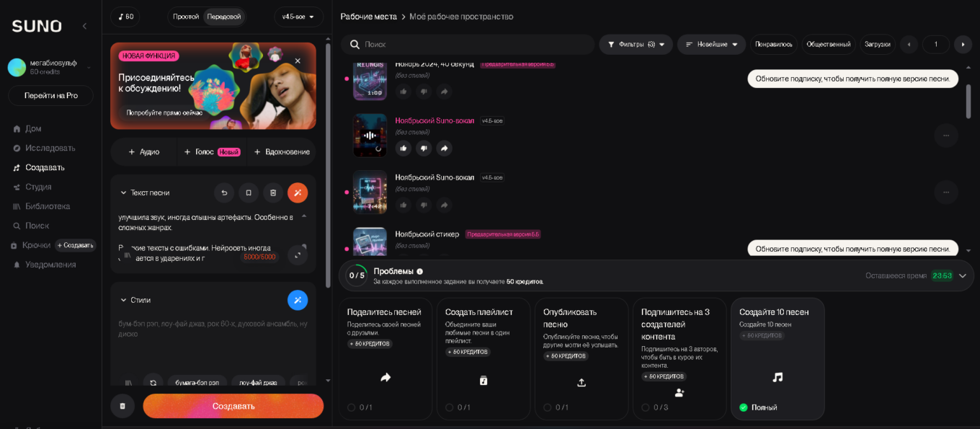Collapse the Стили section

[x=123, y=300]
